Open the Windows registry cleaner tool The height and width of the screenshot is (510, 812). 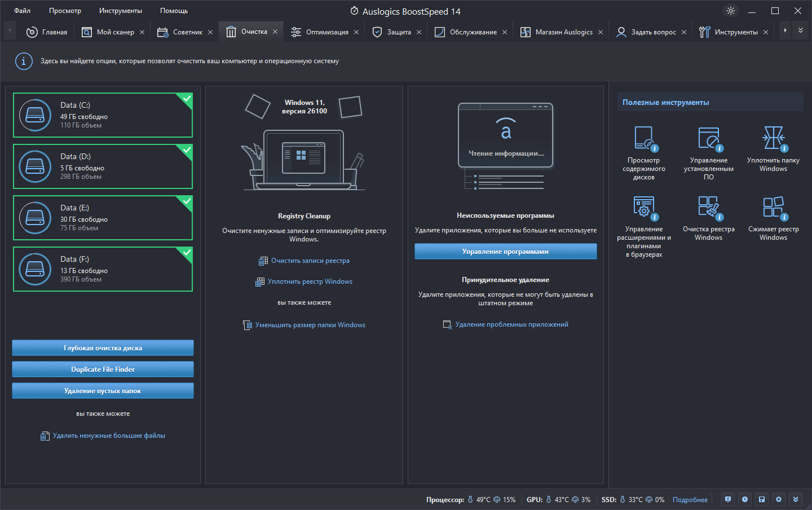tap(708, 208)
